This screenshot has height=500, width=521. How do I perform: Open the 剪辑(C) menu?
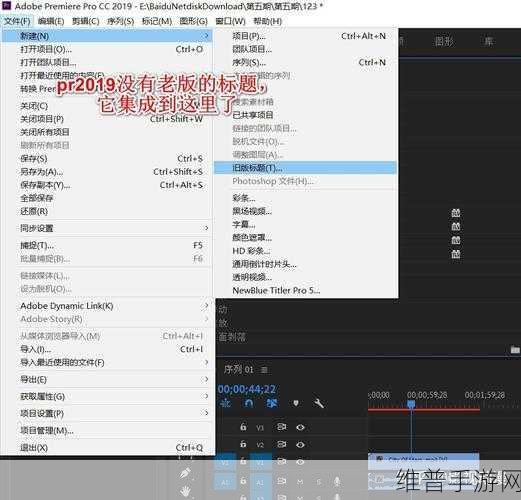86,21
